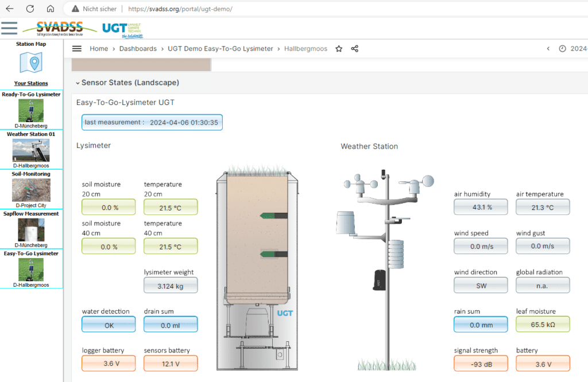Open the SVADSS main hamburger menu
The height and width of the screenshot is (382, 588).
[x=10, y=28]
